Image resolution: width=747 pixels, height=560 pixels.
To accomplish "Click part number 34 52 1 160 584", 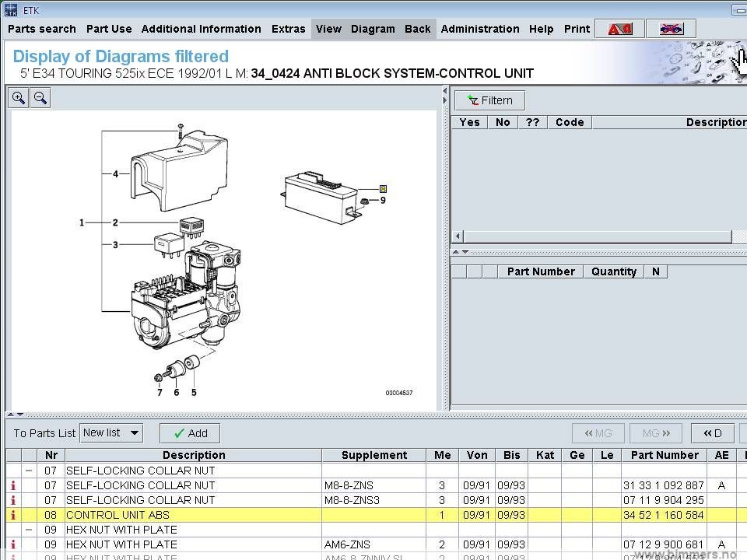I will click(x=664, y=515).
